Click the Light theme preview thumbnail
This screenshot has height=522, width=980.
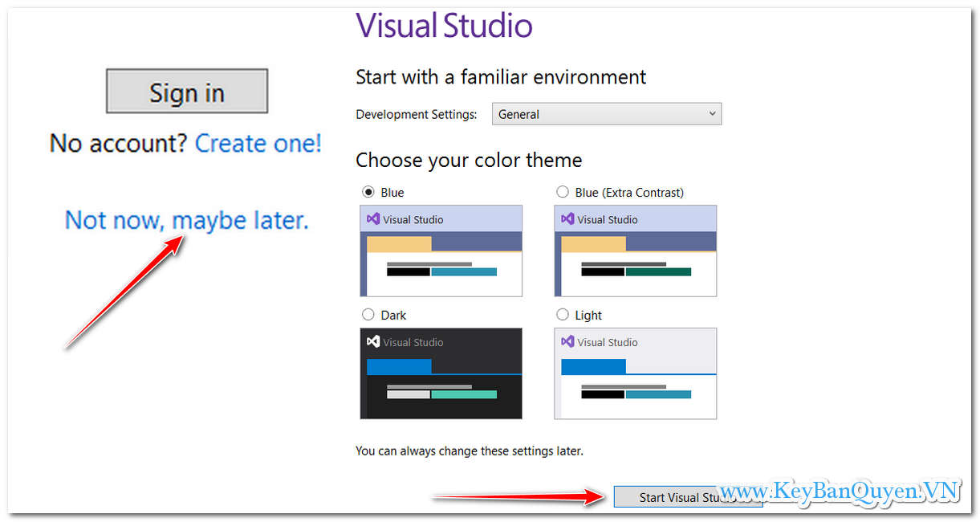pyautogui.click(x=635, y=373)
